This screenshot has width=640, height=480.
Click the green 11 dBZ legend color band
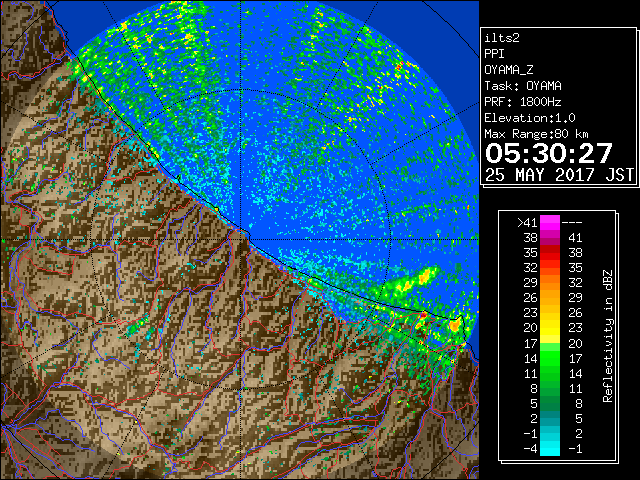tap(550, 373)
